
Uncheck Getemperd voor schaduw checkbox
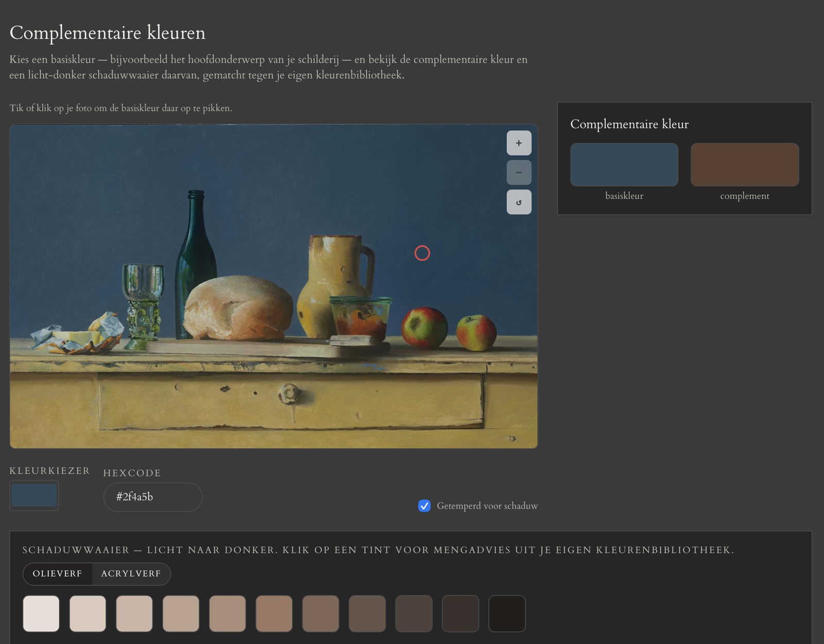(x=424, y=505)
